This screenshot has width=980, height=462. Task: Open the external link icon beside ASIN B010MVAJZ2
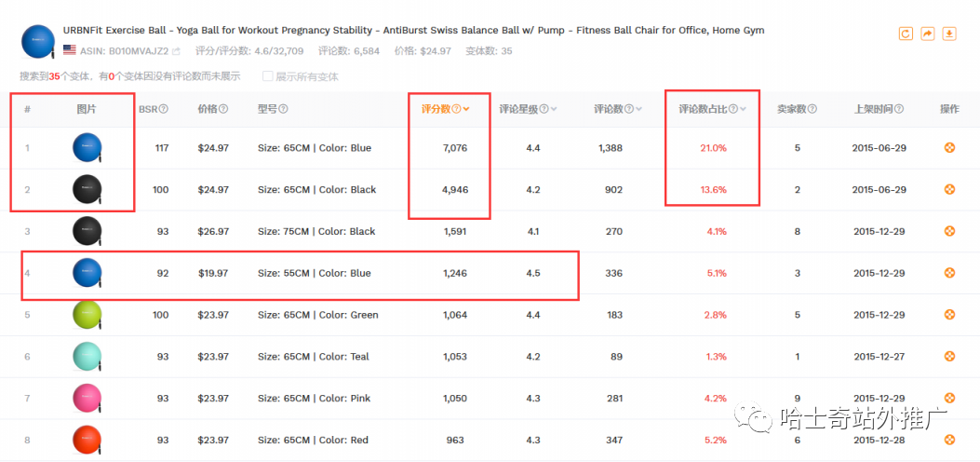[x=176, y=51]
